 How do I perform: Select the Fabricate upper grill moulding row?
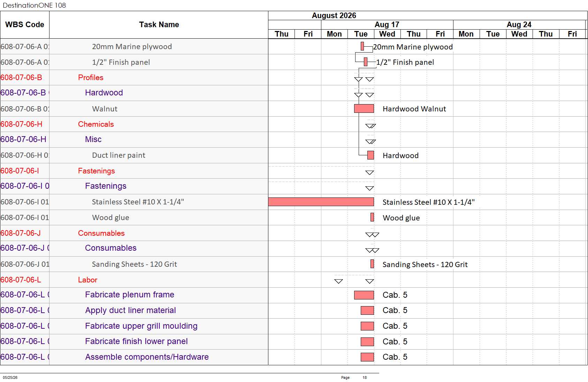click(134, 326)
